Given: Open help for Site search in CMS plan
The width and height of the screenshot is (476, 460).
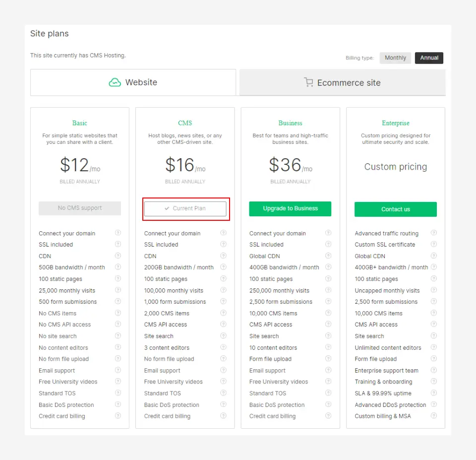Looking at the screenshot, I should click(223, 336).
